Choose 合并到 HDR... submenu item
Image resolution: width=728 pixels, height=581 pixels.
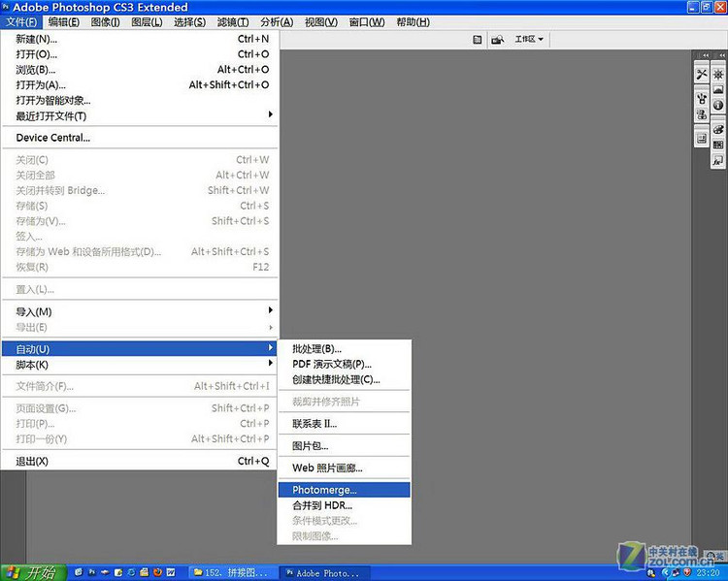point(344,505)
